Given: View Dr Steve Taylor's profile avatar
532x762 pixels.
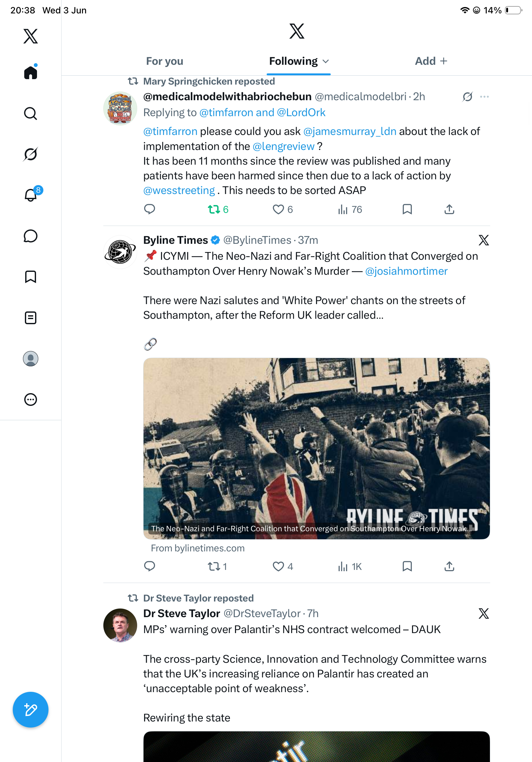Looking at the screenshot, I should pyautogui.click(x=120, y=625).
